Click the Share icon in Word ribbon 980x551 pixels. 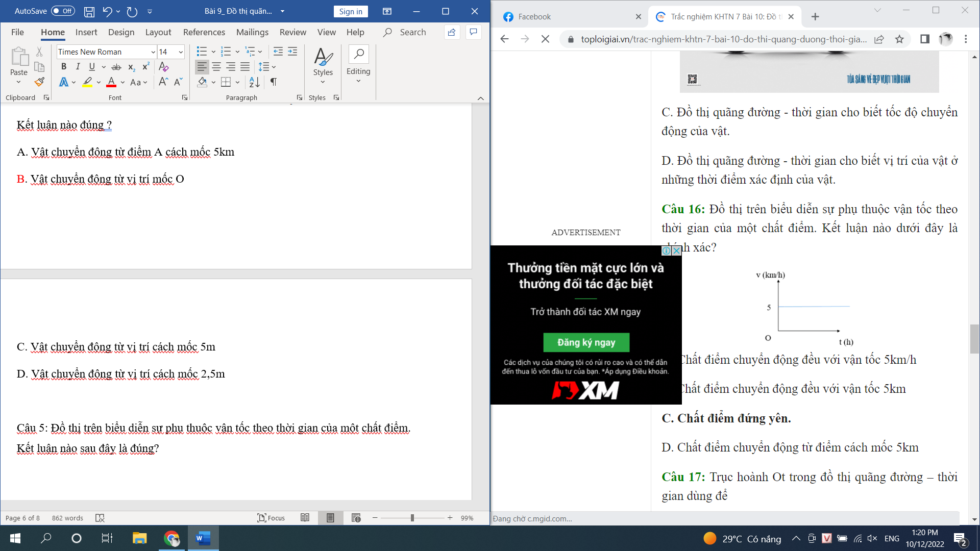click(452, 32)
